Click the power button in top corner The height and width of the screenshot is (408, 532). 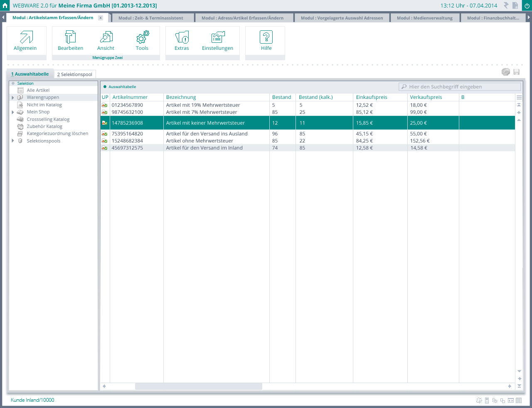(x=527, y=5)
